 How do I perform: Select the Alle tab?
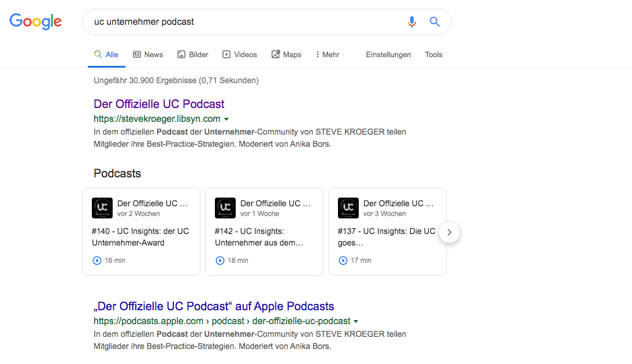pyautogui.click(x=106, y=54)
